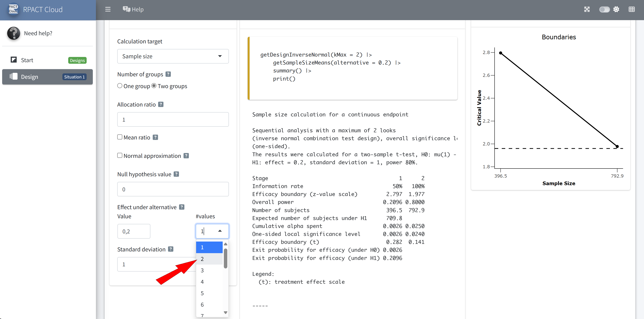This screenshot has width=644, height=319.
Task: Click help icon beside Number of groups
Action: [x=168, y=74]
